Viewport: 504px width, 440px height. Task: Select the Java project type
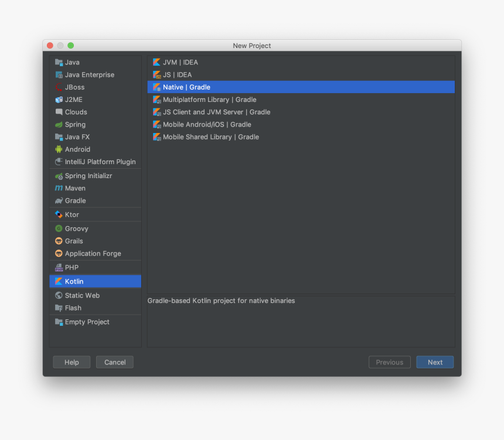96,62
